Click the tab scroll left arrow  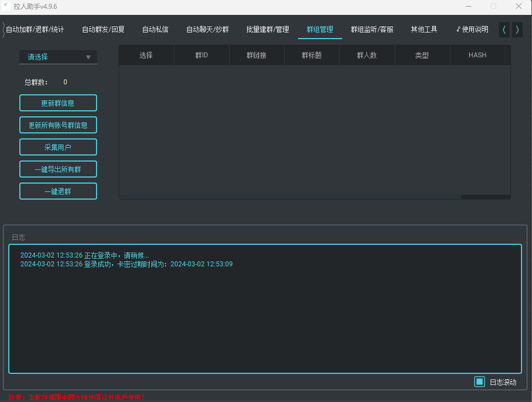pos(504,30)
